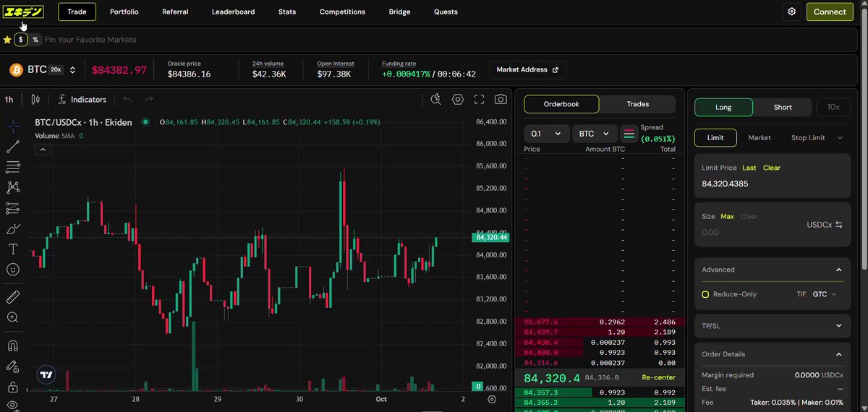Select the Market order type
Viewport: 868px width, 412px height.
tap(759, 137)
